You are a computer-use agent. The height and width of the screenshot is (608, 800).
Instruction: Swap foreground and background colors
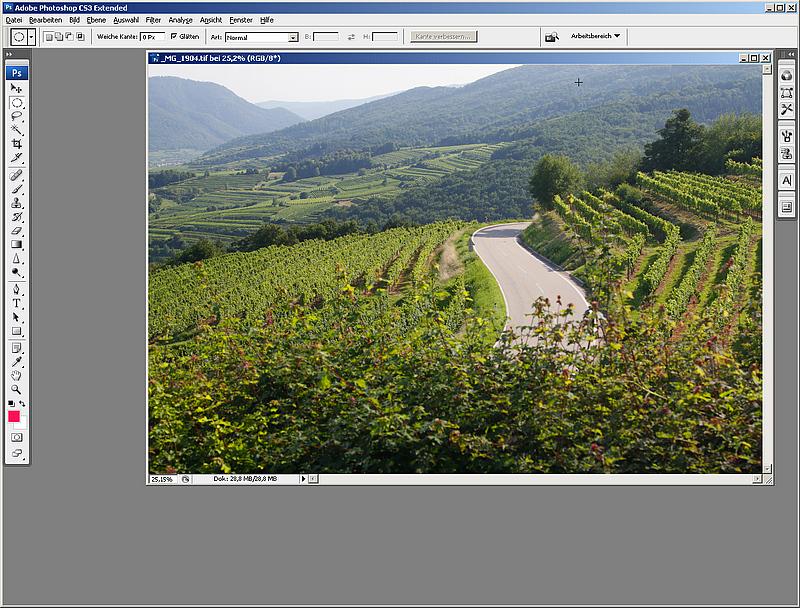[x=23, y=403]
